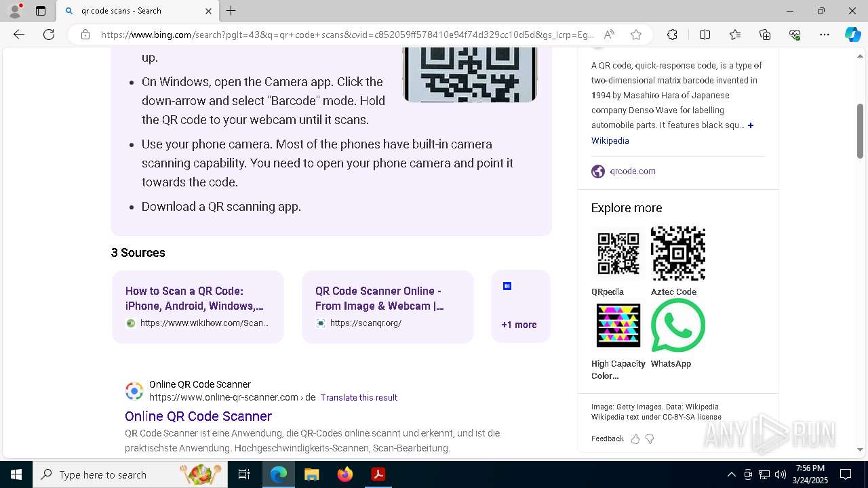Open volume control in tray
This screenshot has height=488, width=868.
tap(781, 474)
